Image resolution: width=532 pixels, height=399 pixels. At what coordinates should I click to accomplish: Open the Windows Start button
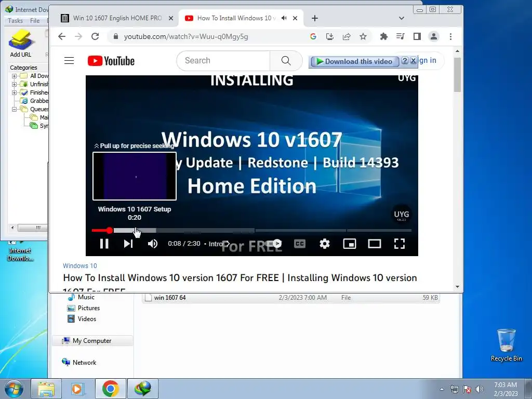tap(14, 389)
